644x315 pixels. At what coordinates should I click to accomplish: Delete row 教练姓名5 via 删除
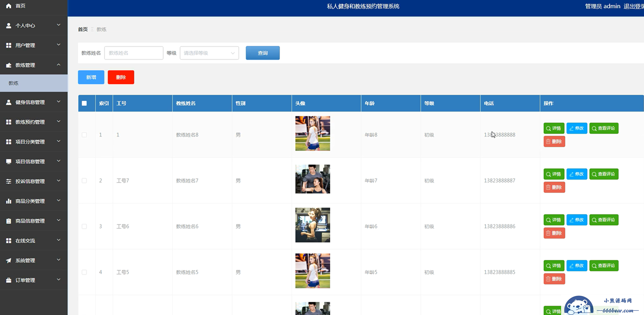[x=554, y=279]
